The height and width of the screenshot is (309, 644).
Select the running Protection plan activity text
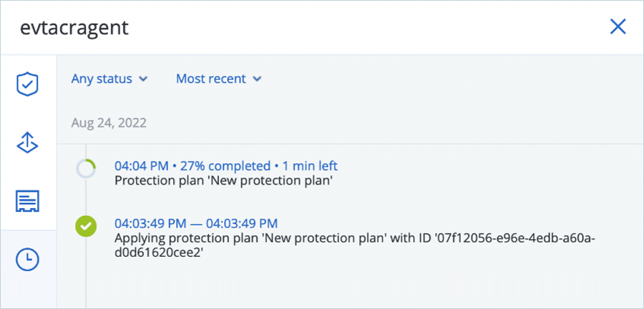click(x=225, y=180)
